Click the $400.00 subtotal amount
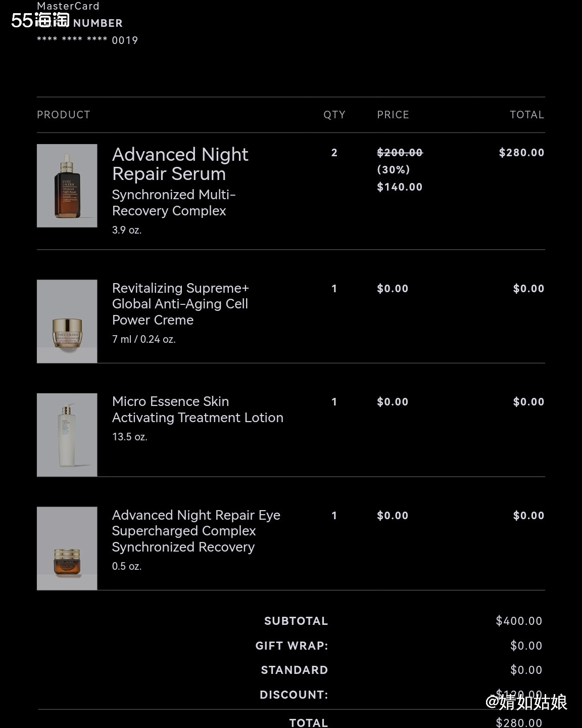This screenshot has width=582, height=728. 519,621
